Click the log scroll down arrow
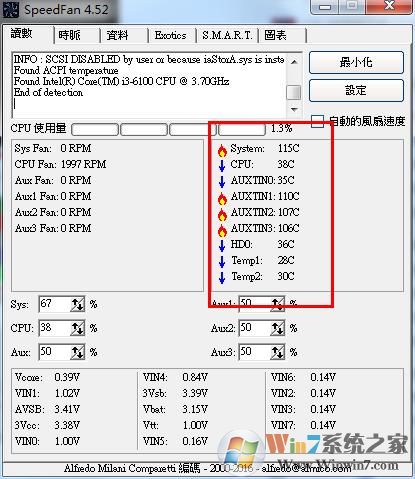Viewport: 415px width, 479px height. (294, 109)
